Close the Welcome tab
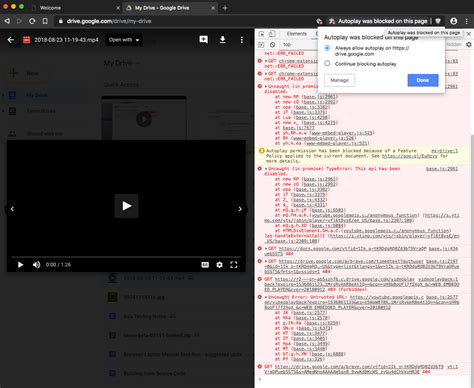474x388 pixels. [118, 8]
